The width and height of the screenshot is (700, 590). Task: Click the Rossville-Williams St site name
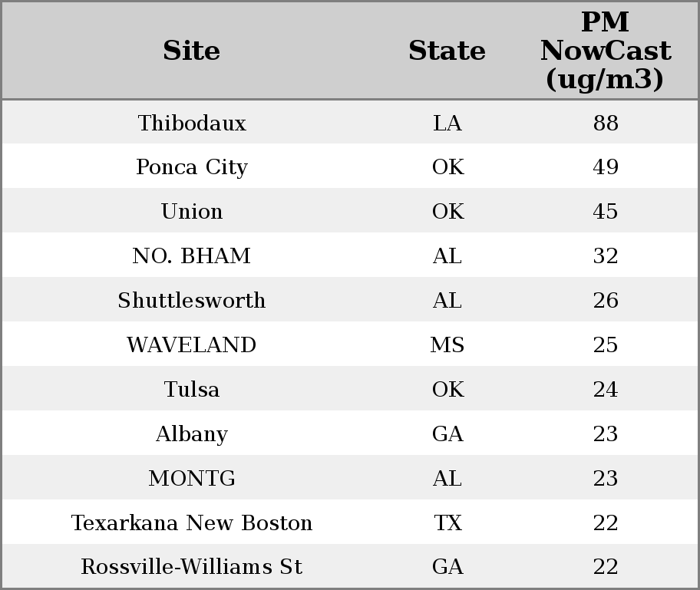point(192,567)
